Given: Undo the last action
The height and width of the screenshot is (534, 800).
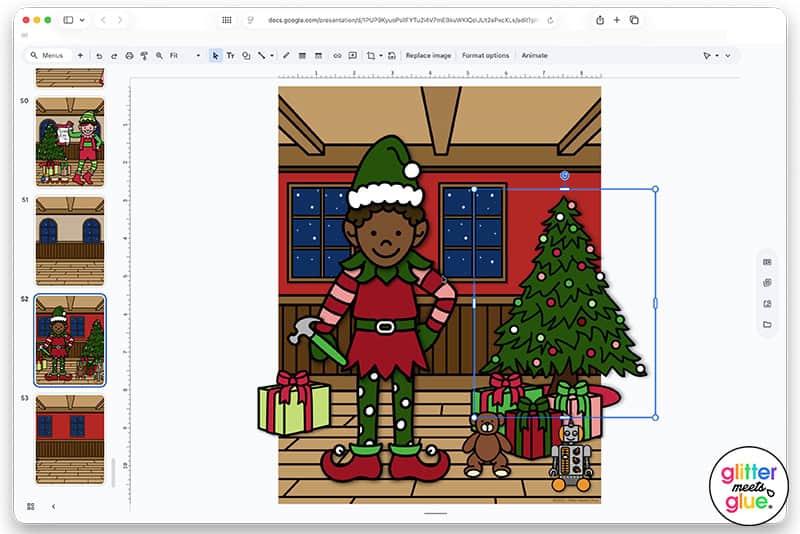Looking at the screenshot, I should 99,56.
